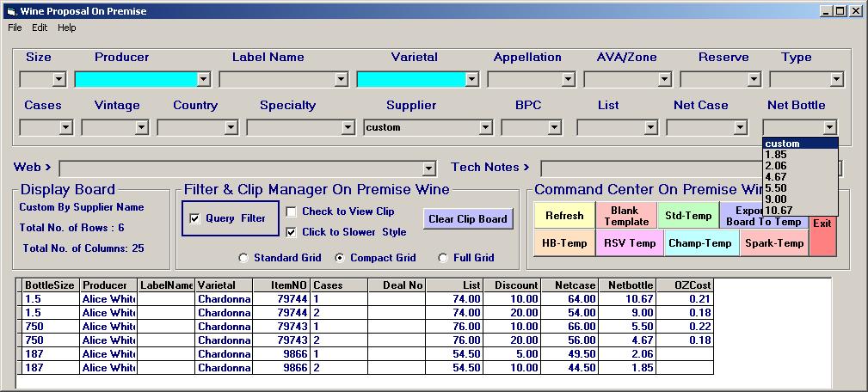Choose 5.50 in the Net Bottle list
868x392 pixels.
[800, 188]
